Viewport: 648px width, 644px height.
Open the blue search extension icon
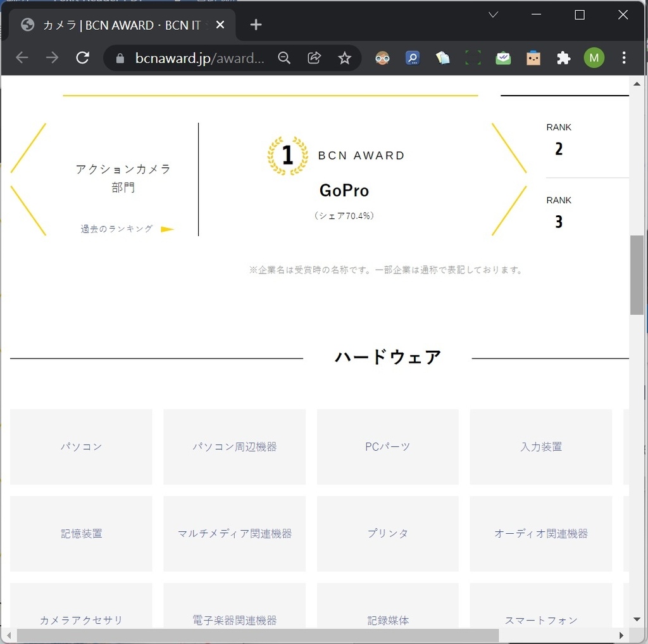coord(413,58)
